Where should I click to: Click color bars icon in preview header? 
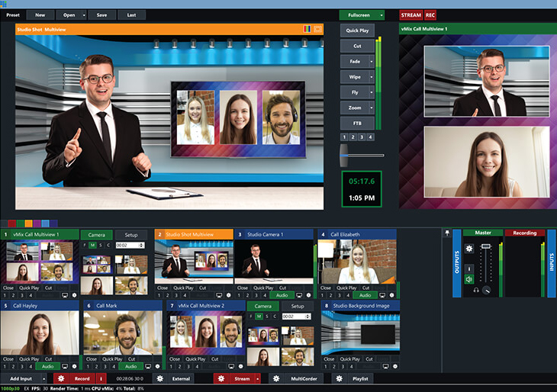tap(307, 29)
